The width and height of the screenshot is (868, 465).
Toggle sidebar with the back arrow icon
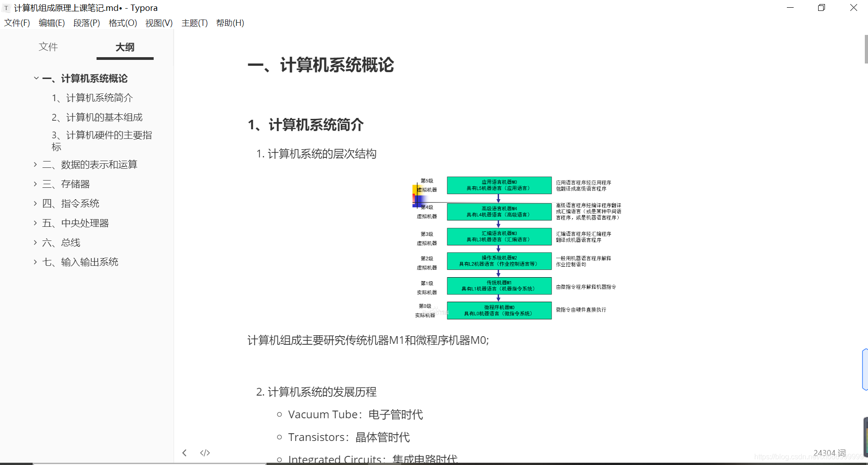coord(184,453)
